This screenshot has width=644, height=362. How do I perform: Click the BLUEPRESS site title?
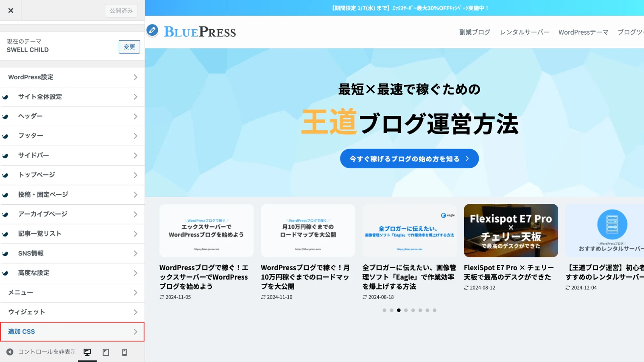(200, 32)
